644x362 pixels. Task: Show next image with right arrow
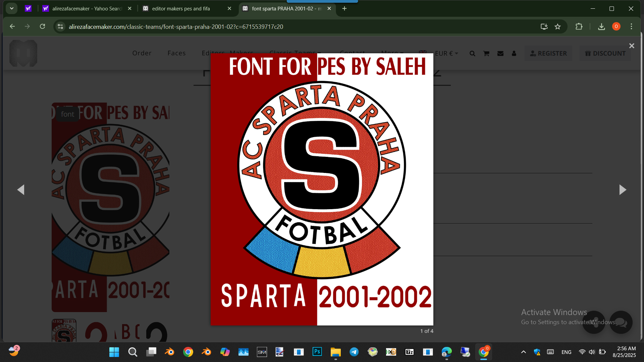tap(623, 190)
